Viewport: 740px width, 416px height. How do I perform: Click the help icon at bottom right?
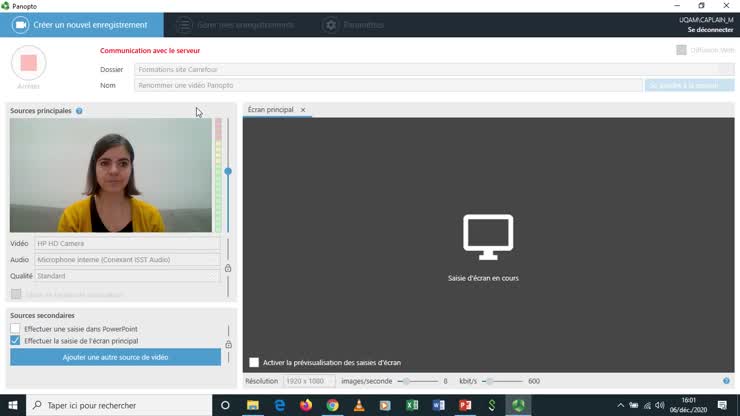[726, 381]
